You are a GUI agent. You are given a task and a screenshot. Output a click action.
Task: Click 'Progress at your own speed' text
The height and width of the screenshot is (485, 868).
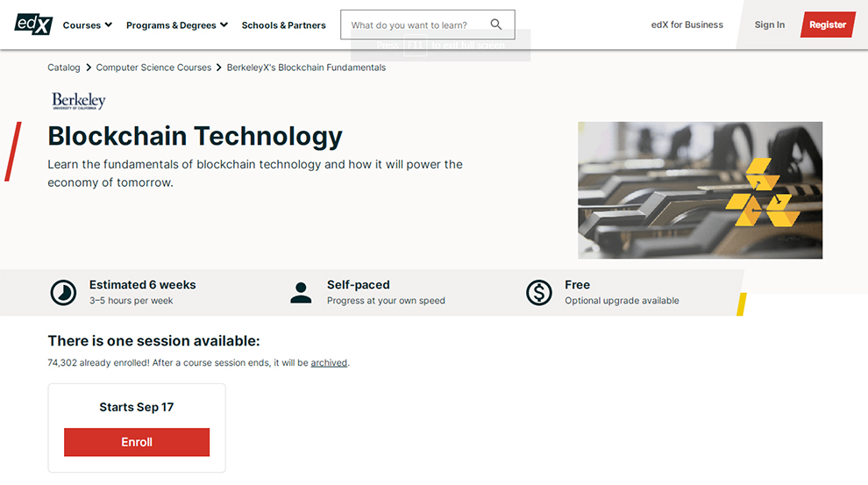tap(386, 301)
